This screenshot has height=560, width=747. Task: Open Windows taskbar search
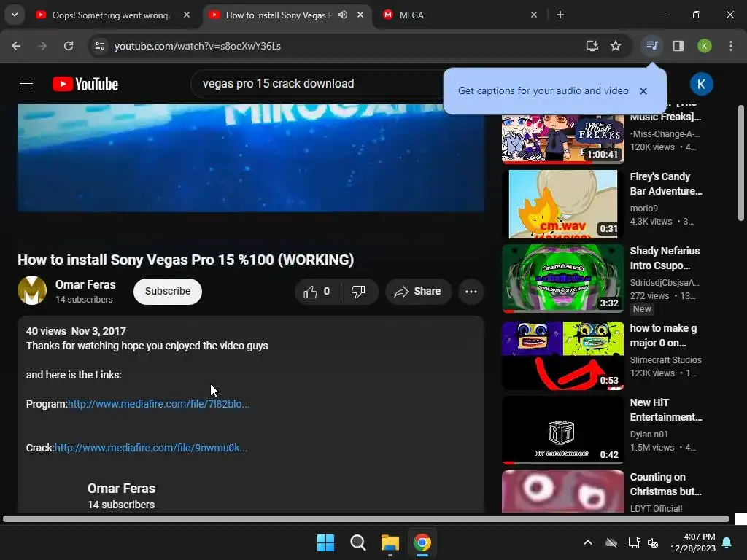[357, 542]
